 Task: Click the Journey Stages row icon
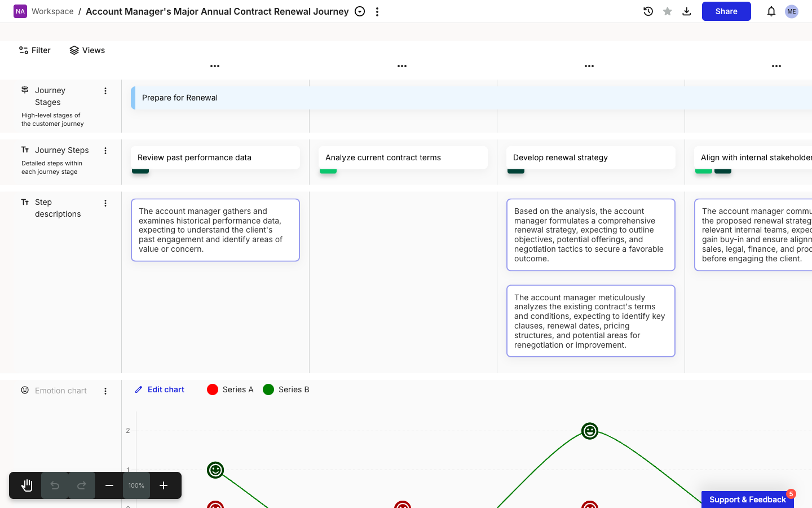(25, 90)
